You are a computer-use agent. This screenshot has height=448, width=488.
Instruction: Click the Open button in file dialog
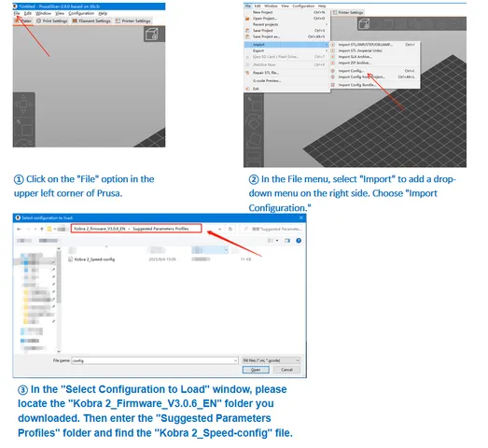tap(256, 370)
